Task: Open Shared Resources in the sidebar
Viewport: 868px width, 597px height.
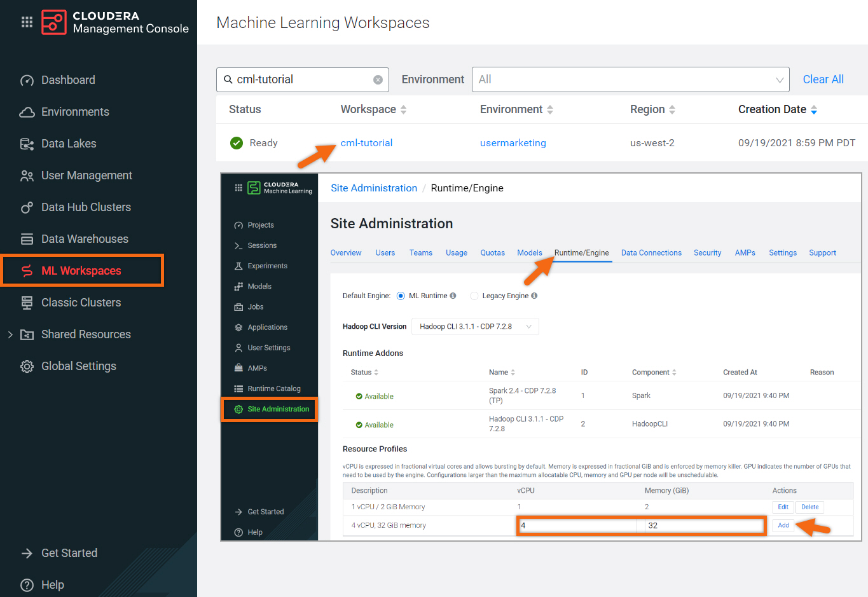Action: click(x=86, y=334)
